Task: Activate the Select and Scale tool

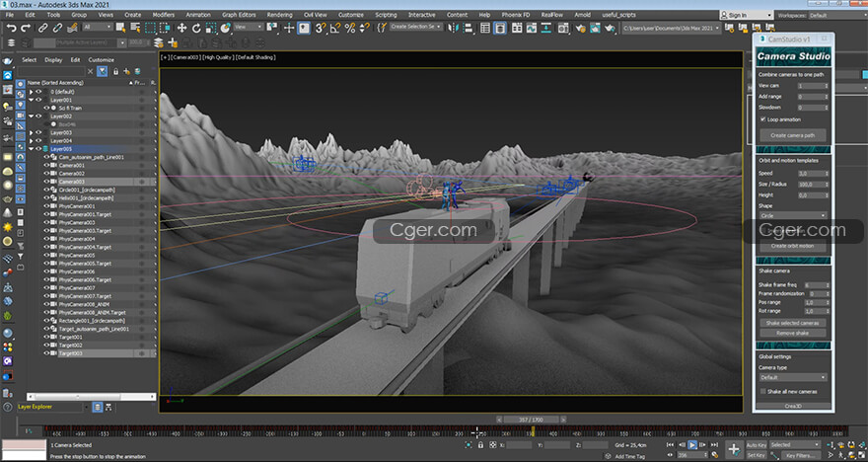Action: pos(211,27)
